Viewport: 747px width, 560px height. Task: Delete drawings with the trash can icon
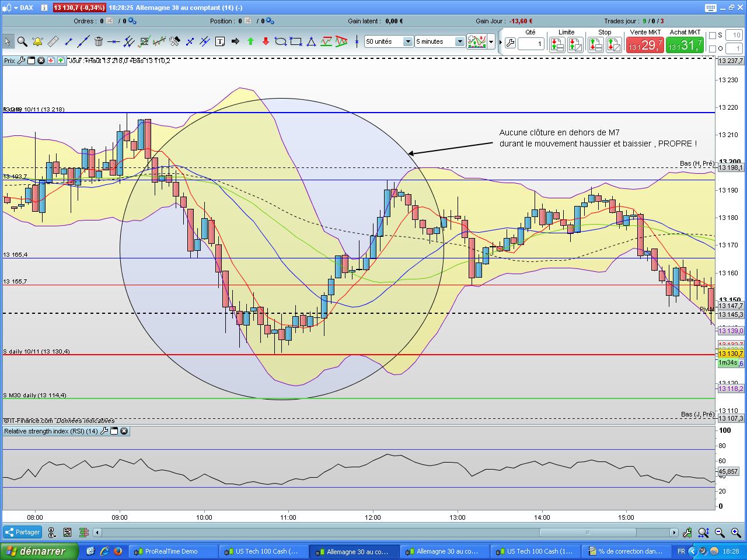tap(99, 41)
